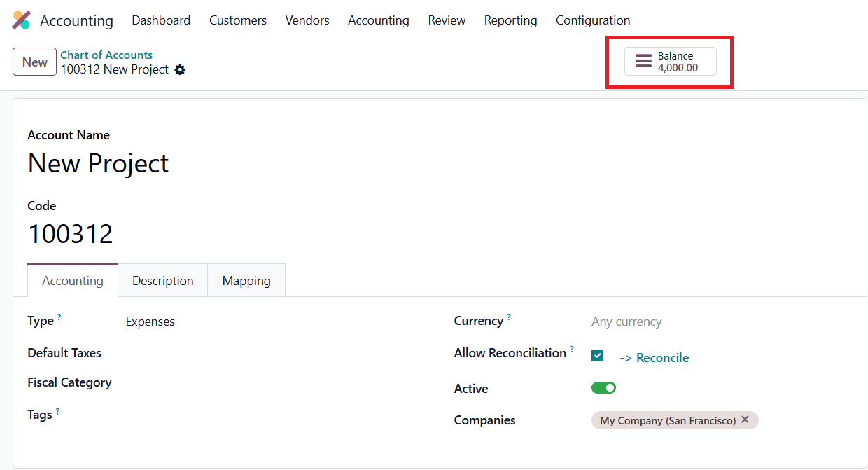Switch to the Description tab
This screenshot has height=470, width=868.
pos(162,280)
